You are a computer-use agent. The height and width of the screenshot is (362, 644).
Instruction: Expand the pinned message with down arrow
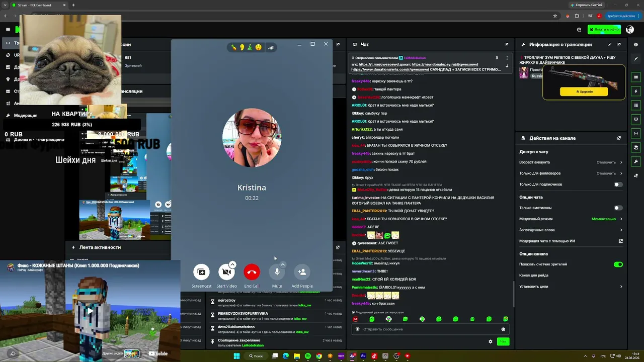(x=507, y=66)
